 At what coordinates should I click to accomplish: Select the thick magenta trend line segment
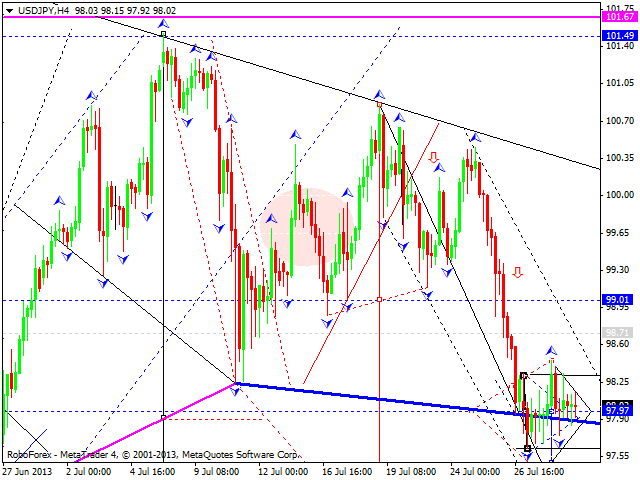[157, 421]
